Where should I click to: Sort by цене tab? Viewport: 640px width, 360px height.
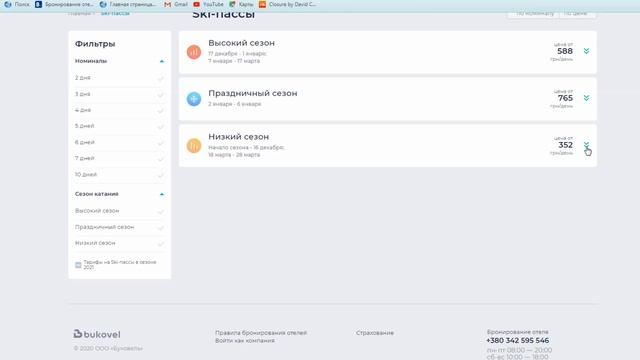(576, 13)
